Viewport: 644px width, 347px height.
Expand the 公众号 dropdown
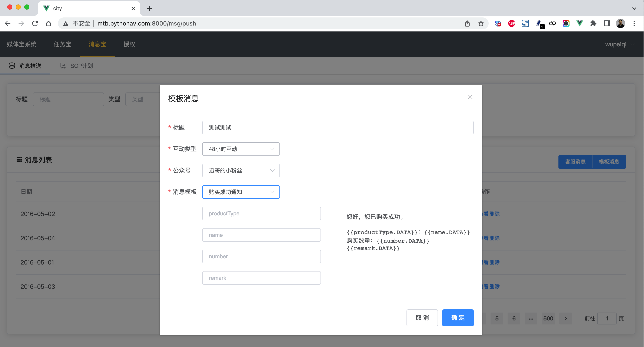[241, 170]
